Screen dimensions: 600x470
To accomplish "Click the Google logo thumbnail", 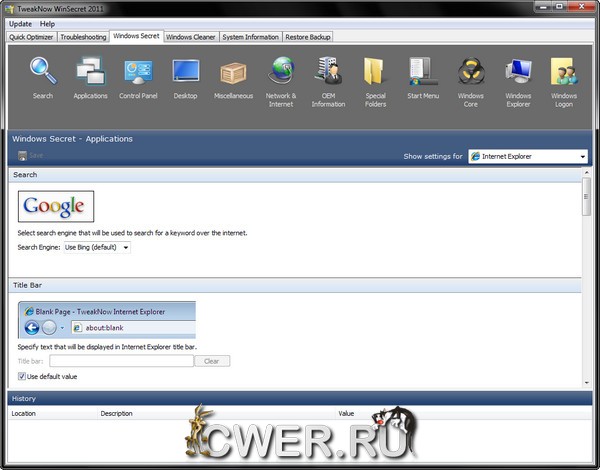I will pos(56,206).
